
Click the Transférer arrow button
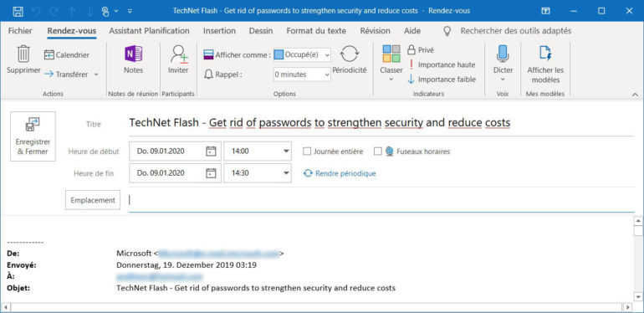point(66,74)
